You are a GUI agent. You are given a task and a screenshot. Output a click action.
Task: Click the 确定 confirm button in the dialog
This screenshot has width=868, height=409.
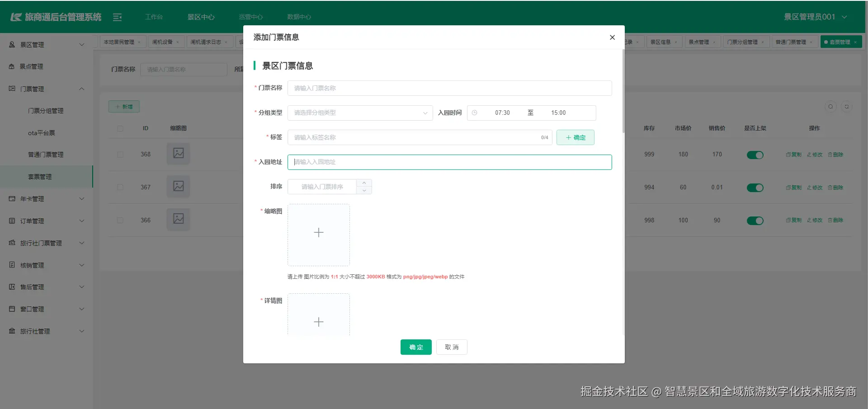415,347
